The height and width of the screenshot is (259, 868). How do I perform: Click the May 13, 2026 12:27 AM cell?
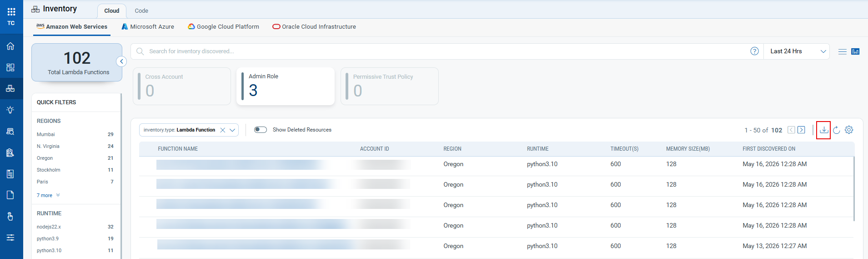point(775,246)
